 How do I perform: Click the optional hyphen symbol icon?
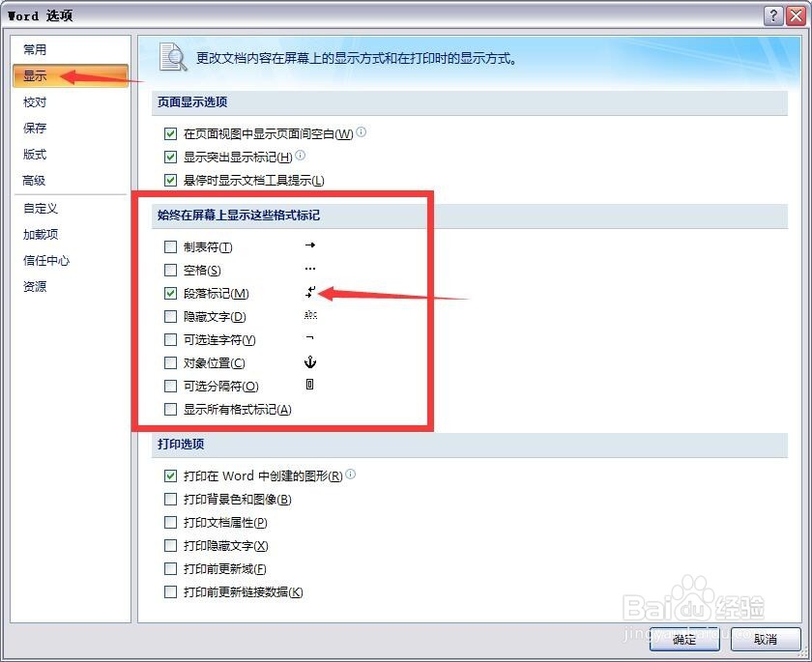[x=309, y=338]
